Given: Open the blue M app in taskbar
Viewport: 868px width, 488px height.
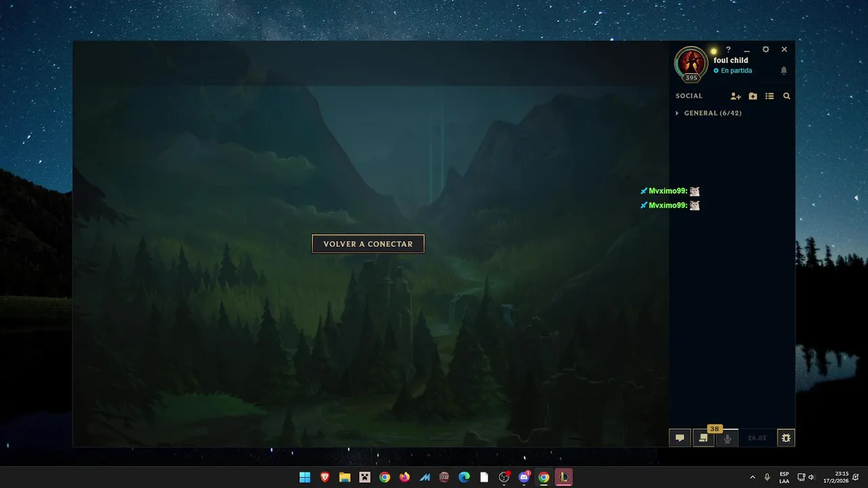Looking at the screenshot, I should (425, 477).
